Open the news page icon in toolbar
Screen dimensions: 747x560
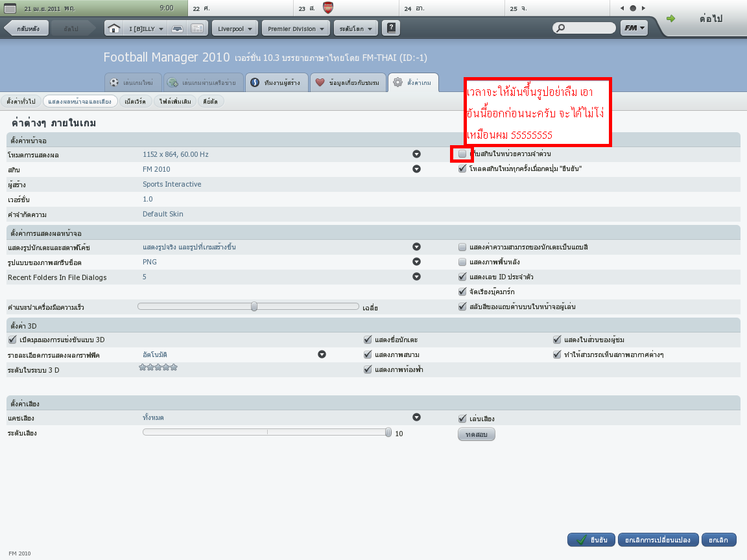click(x=197, y=29)
